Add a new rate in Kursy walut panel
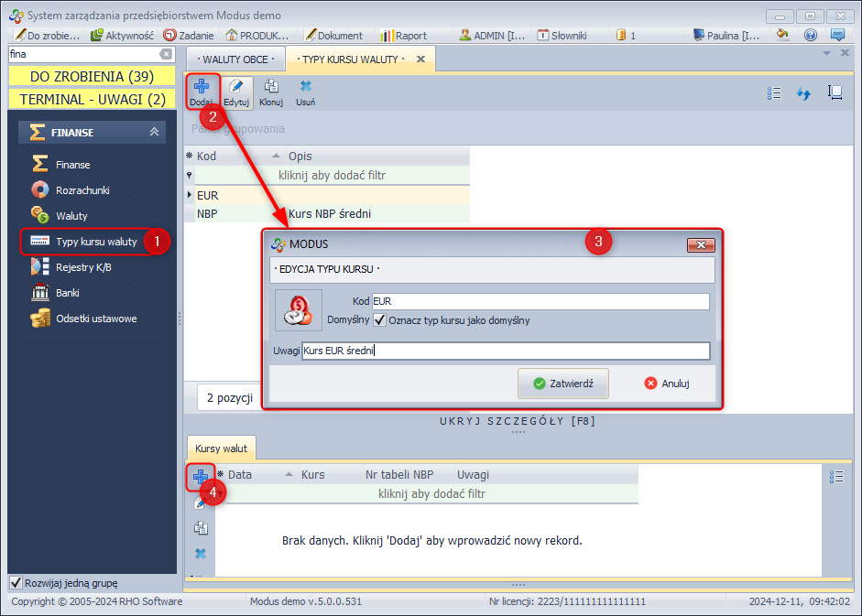This screenshot has height=616, width=862. (200, 476)
